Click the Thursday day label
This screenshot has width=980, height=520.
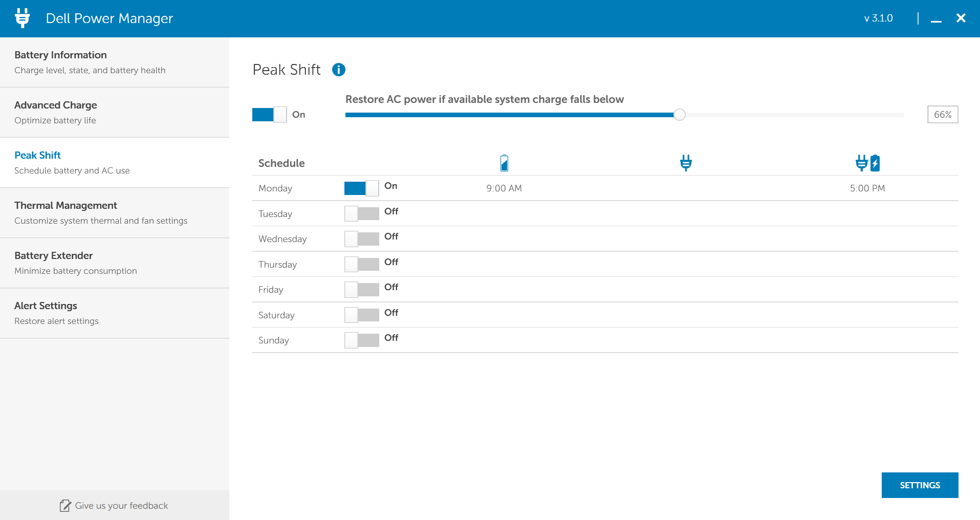pyautogui.click(x=277, y=265)
